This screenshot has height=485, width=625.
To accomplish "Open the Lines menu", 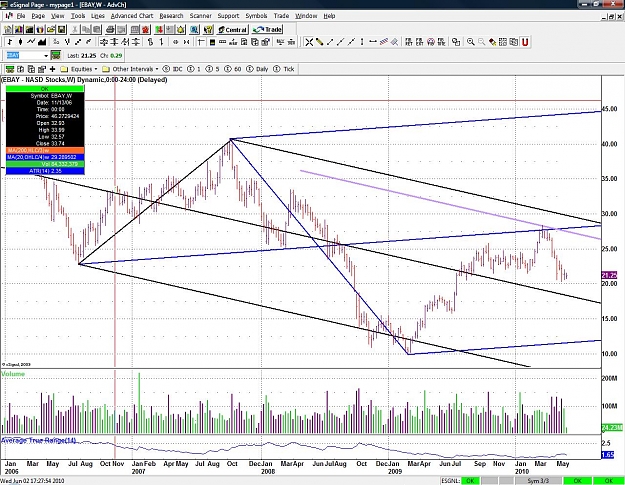I will 98,16.
